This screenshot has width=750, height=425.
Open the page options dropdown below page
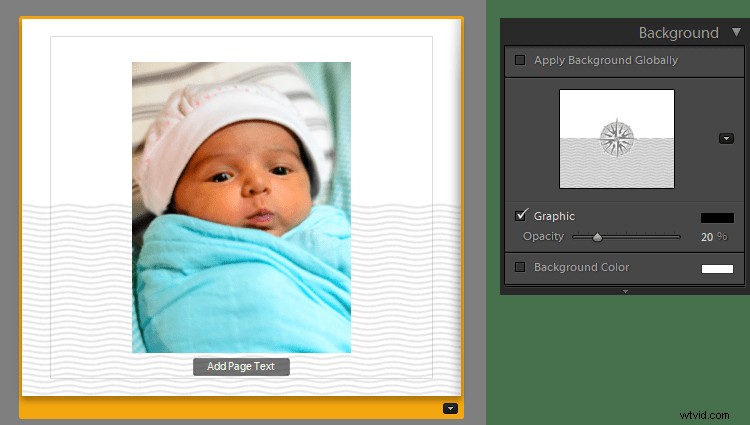pyautogui.click(x=450, y=409)
